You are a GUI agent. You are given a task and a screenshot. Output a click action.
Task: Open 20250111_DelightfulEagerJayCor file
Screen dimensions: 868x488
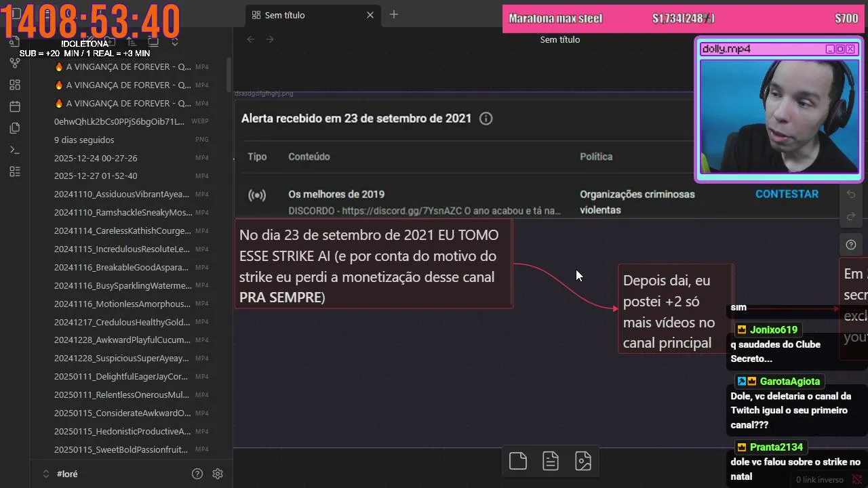click(x=121, y=377)
